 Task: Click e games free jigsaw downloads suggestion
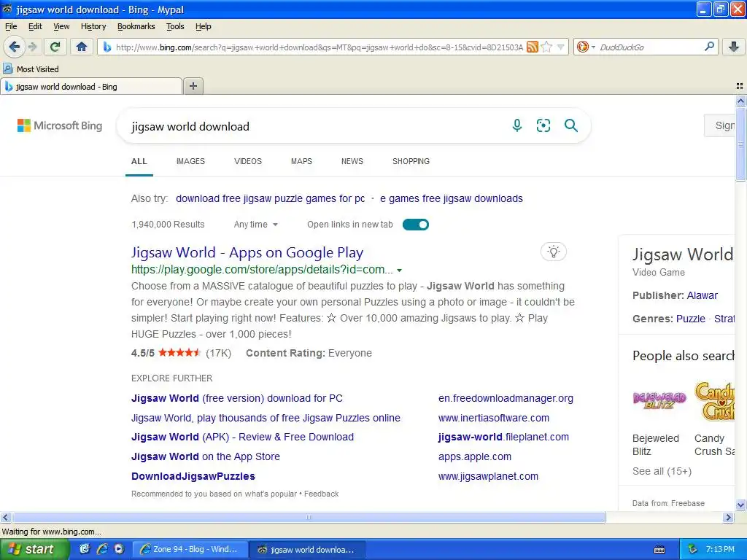tap(451, 198)
